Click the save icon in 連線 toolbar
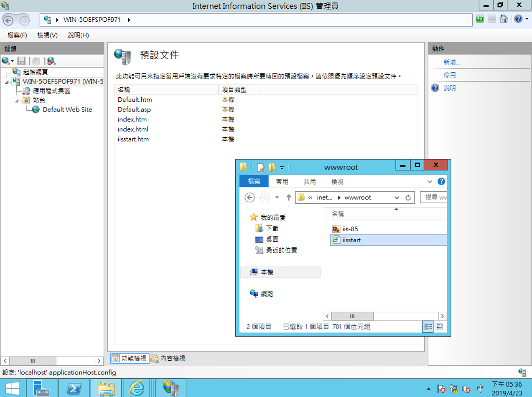This screenshot has height=397, width=532. click(x=21, y=61)
